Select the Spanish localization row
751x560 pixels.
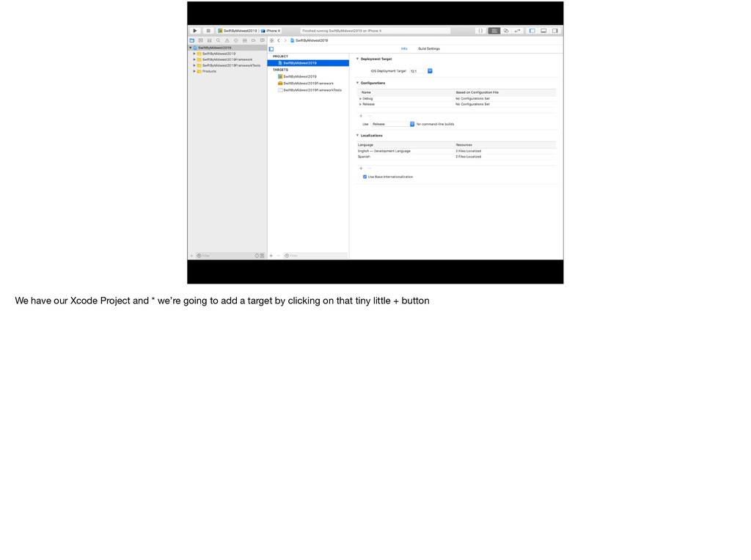456,157
